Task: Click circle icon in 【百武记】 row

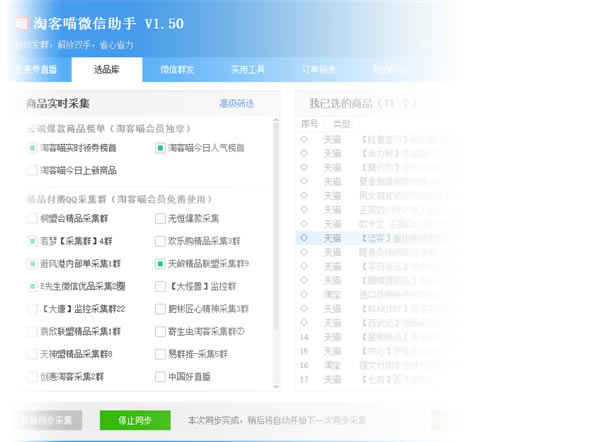Action: pos(304,322)
